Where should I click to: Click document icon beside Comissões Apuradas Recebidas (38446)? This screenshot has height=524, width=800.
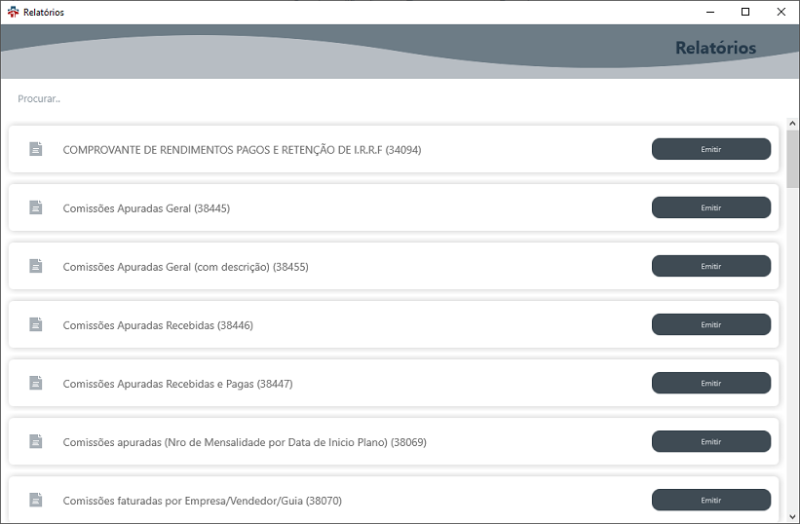coord(36,325)
